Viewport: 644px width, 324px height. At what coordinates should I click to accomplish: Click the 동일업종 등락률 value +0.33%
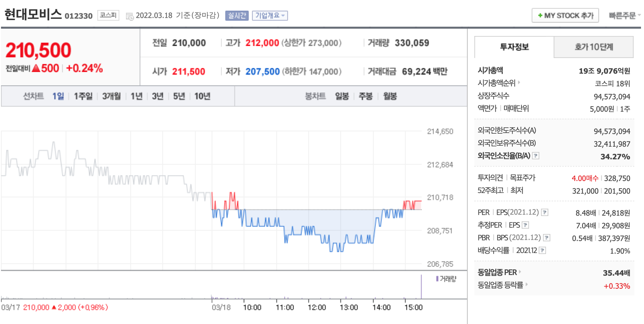617,286
